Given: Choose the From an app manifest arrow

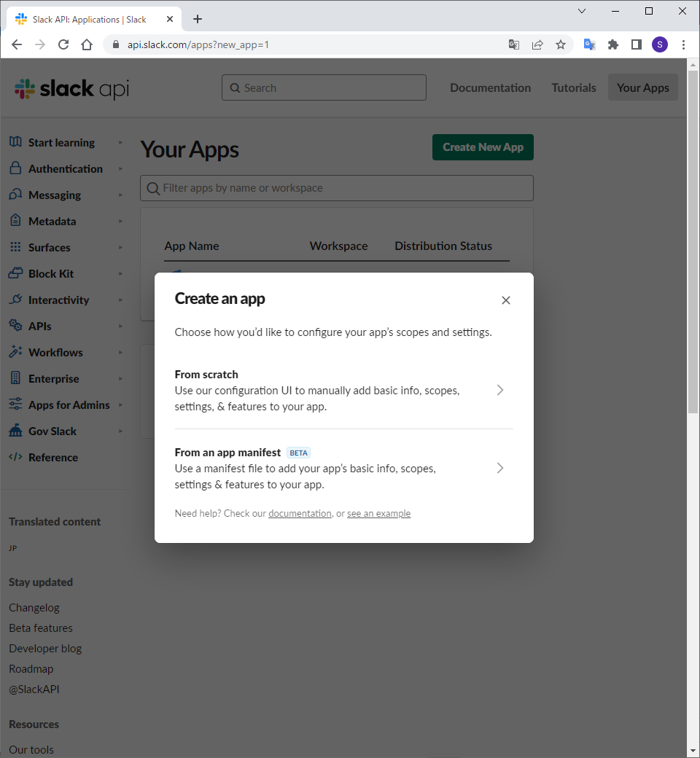Looking at the screenshot, I should (x=500, y=468).
